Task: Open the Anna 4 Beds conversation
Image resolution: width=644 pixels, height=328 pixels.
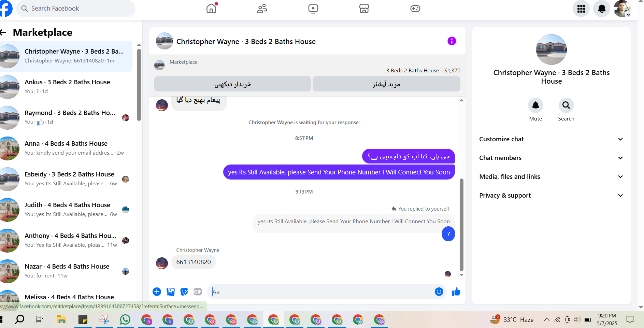Action: [x=66, y=148]
